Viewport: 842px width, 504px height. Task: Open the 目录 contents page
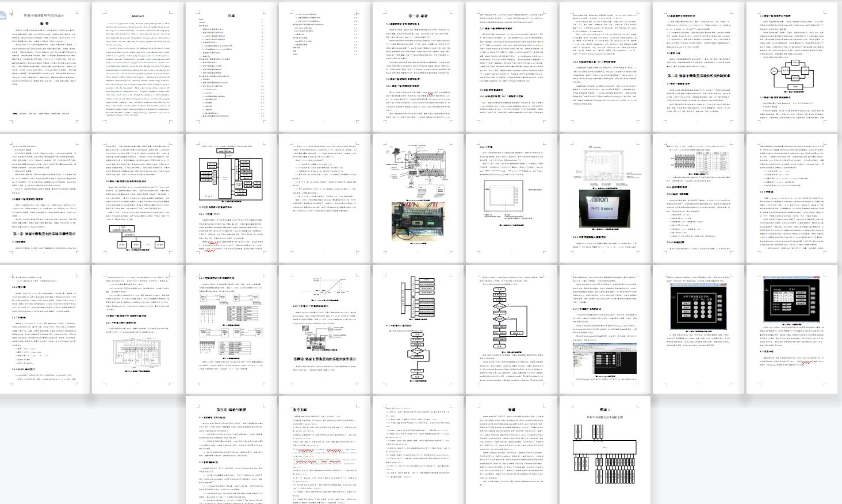point(231,66)
